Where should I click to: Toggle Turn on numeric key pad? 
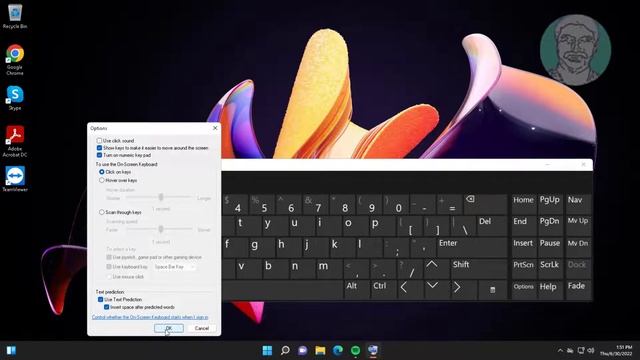[x=99, y=155]
